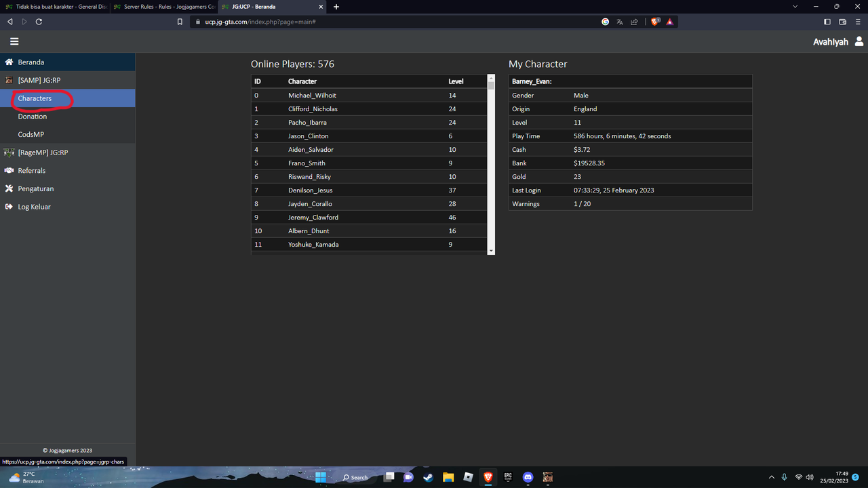Collapse the [SAMP] JG:RP section
The width and height of the screenshot is (868, 488).
pos(68,80)
